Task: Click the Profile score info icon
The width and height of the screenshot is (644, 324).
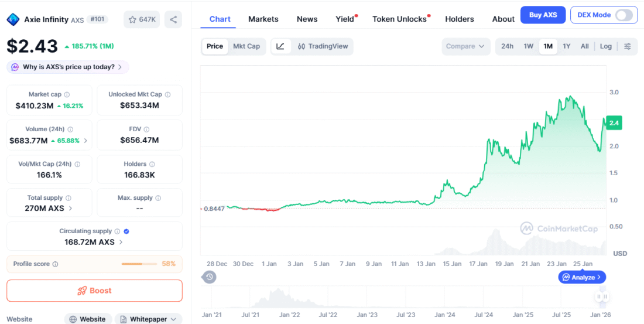Action: 56,264
